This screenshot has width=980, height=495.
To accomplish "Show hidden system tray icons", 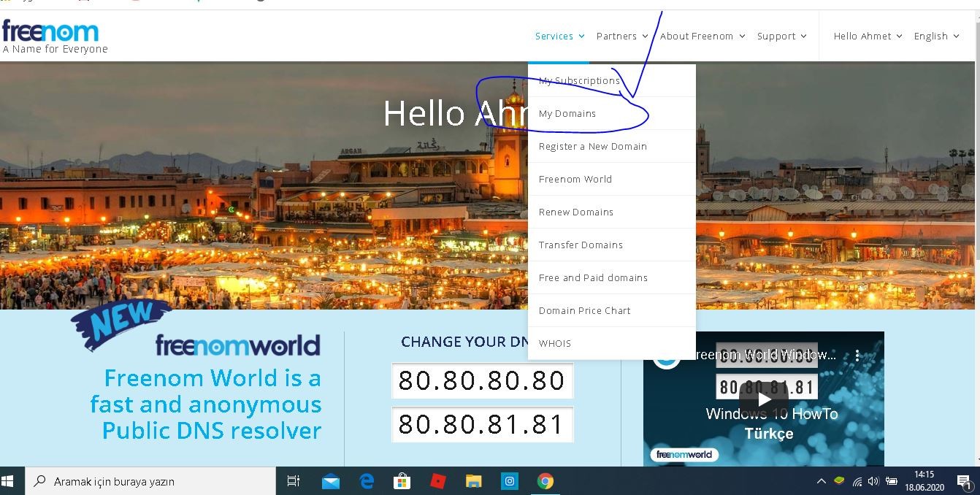I will [x=821, y=481].
